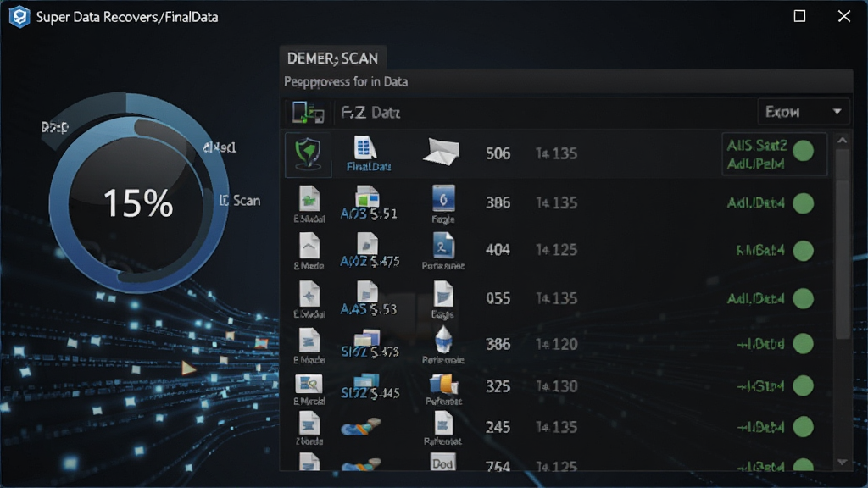
Task: Click the Deep label on the progress ring
Action: click(55, 127)
